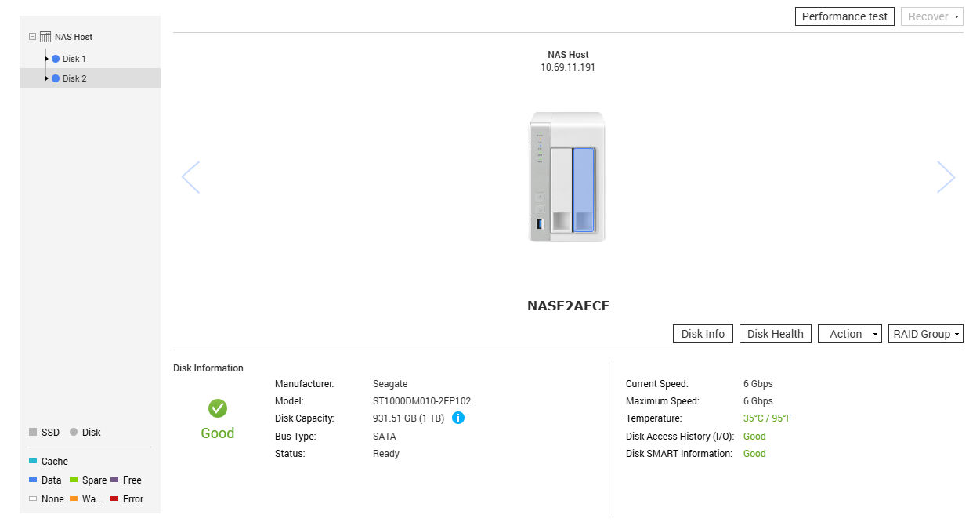Open the Disk Info view
980x529 pixels.
[703, 334]
